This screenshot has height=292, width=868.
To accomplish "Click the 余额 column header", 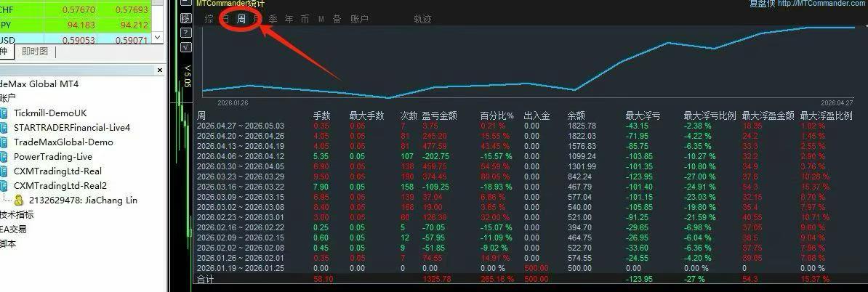I will (576, 115).
